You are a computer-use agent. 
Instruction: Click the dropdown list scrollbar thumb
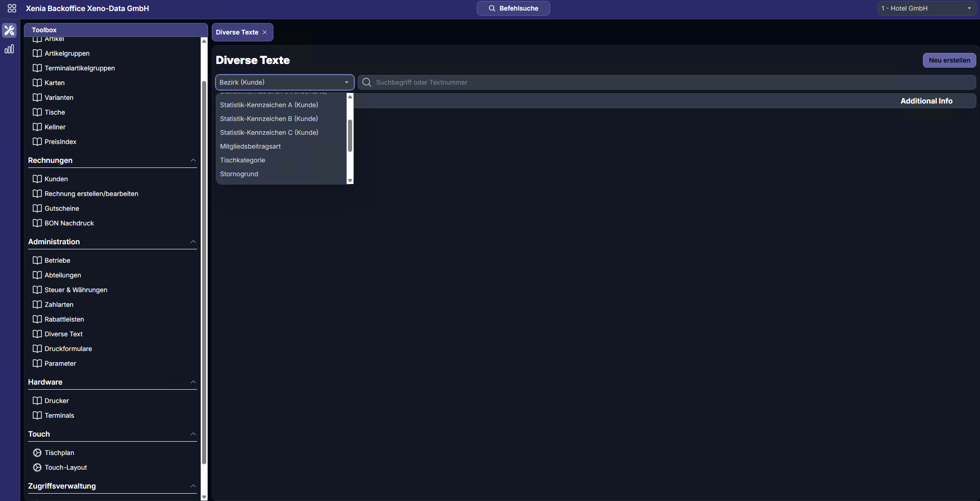coord(350,136)
